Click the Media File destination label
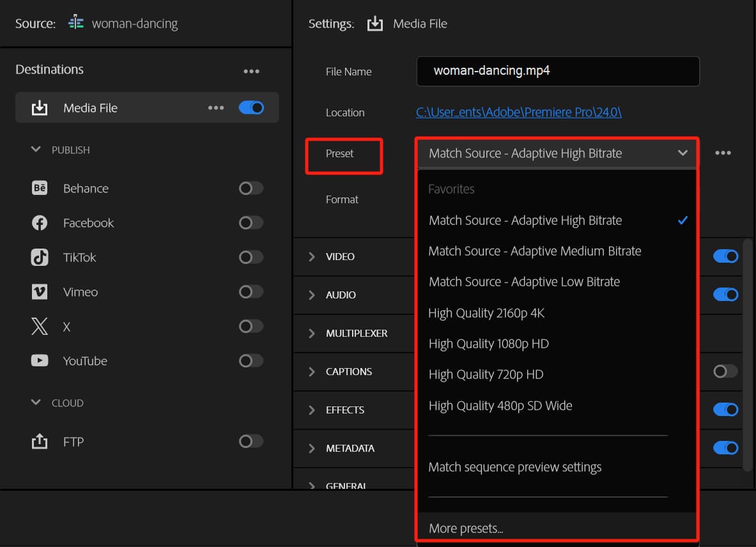756x547 pixels. click(90, 108)
